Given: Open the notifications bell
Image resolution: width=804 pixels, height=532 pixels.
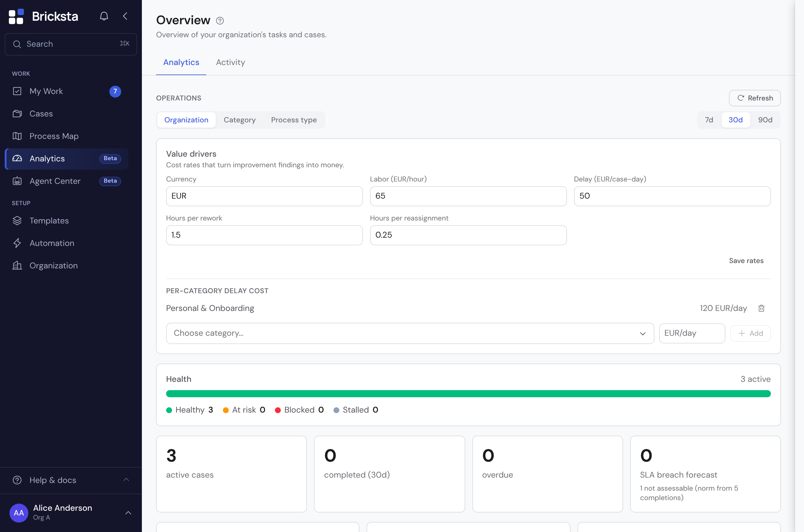Looking at the screenshot, I should [x=104, y=16].
